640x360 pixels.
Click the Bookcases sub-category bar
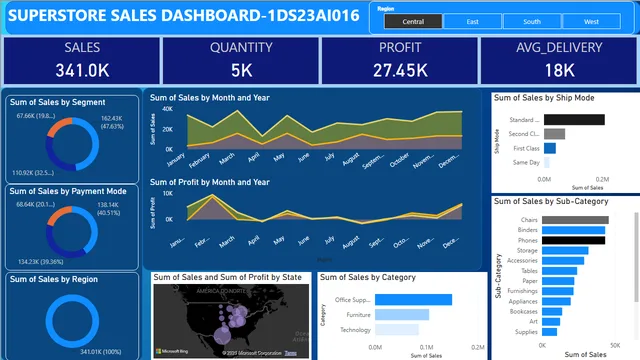(x=552, y=311)
